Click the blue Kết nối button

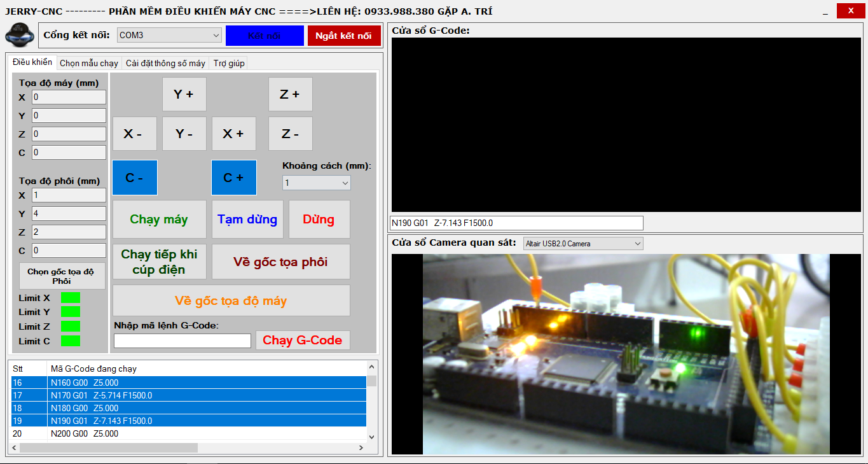(265, 36)
